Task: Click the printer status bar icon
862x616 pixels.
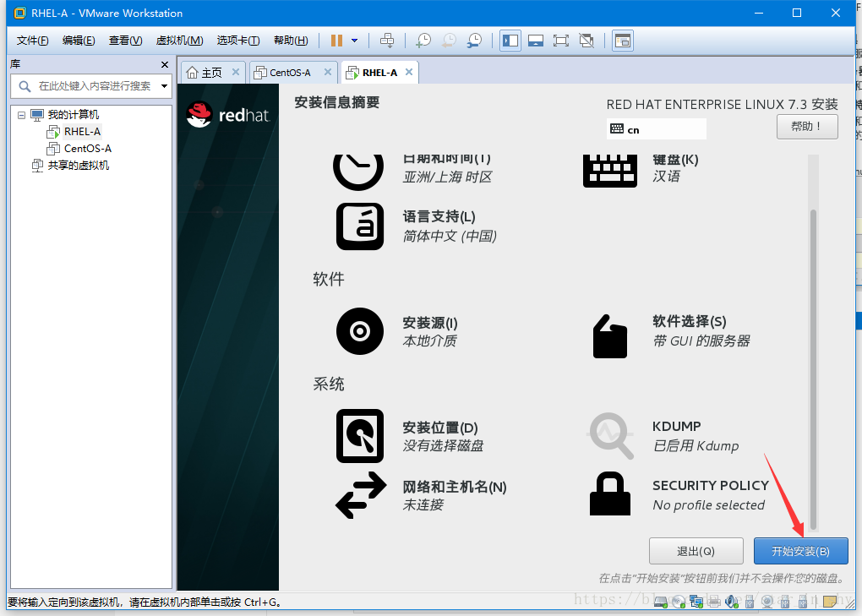Action: pyautogui.click(x=714, y=602)
